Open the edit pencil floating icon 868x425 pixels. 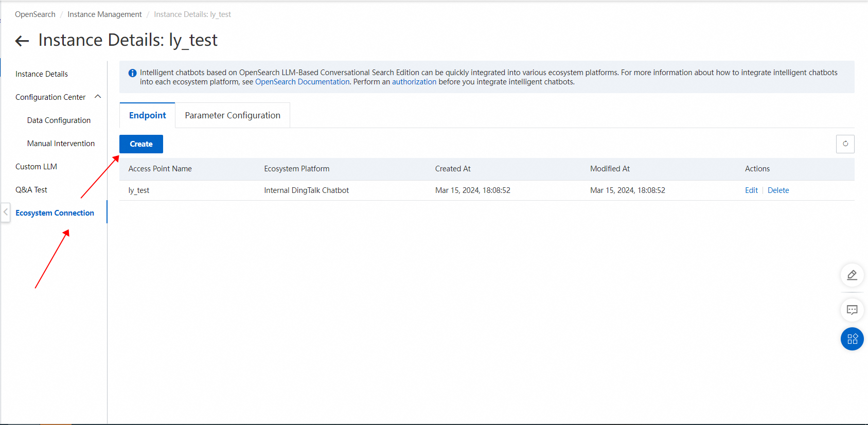(x=852, y=275)
